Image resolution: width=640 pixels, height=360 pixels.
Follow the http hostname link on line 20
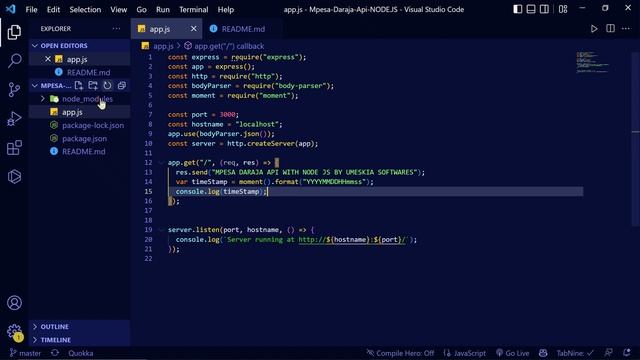352,240
